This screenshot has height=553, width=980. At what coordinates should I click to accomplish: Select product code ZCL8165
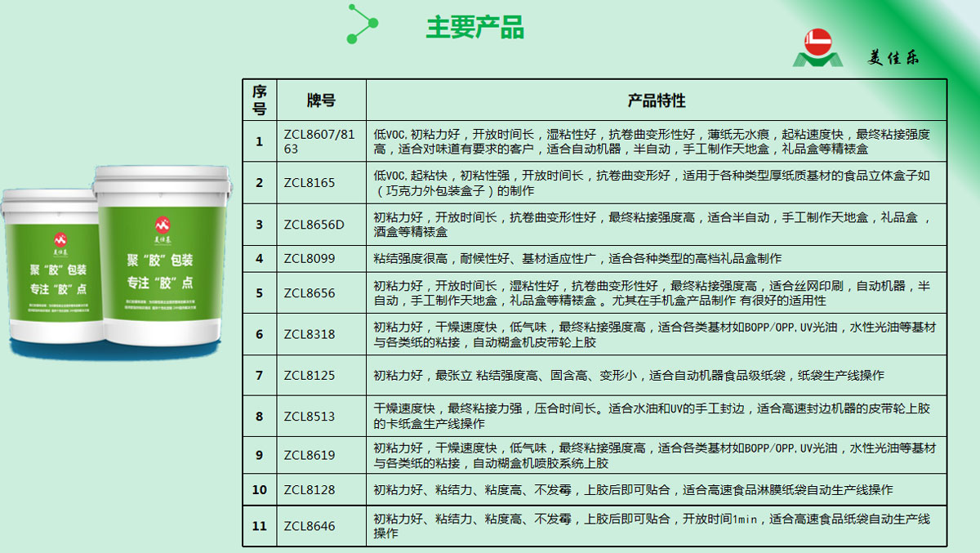(x=310, y=183)
